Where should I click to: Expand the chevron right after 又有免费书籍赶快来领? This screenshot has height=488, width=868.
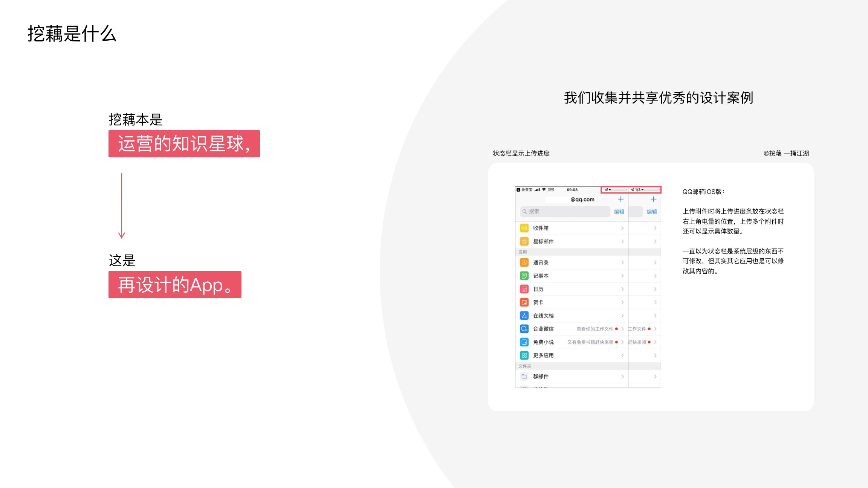(x=622, y=342)
